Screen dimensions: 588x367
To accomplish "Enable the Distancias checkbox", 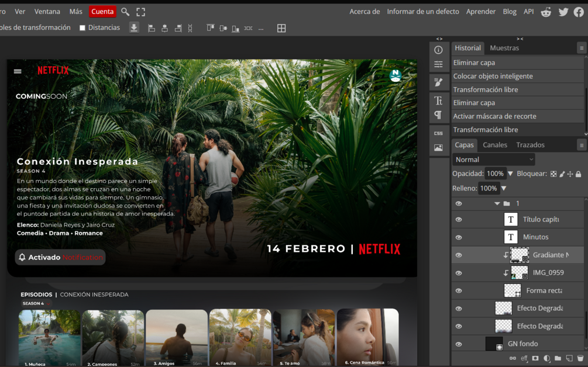I will [82, 27].
